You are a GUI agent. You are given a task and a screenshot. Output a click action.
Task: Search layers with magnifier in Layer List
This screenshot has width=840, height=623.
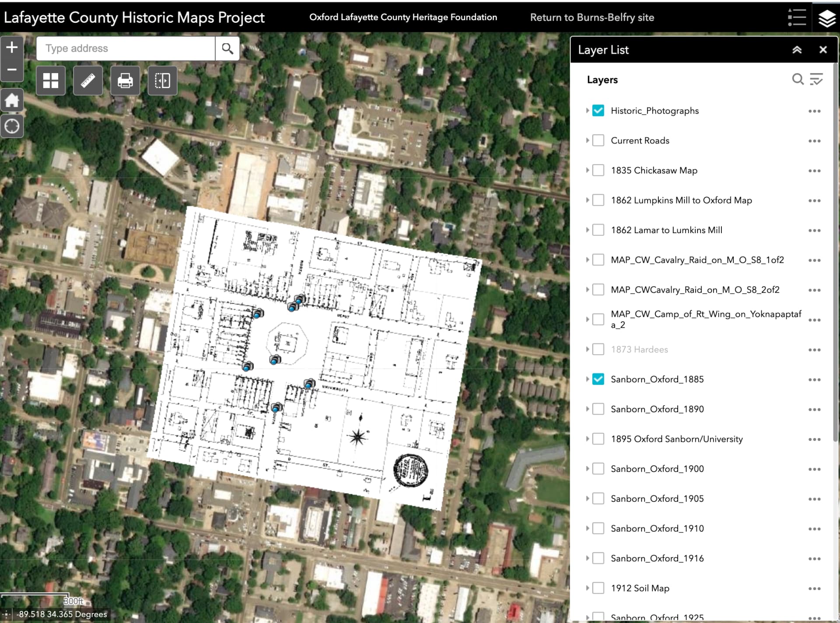pos(798,79)
